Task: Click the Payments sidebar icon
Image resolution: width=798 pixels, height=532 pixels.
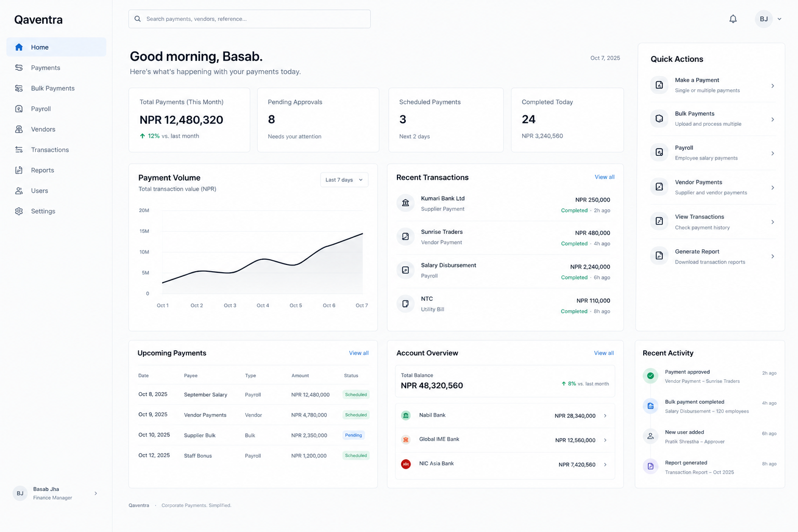Action: [x=19, y=68]
